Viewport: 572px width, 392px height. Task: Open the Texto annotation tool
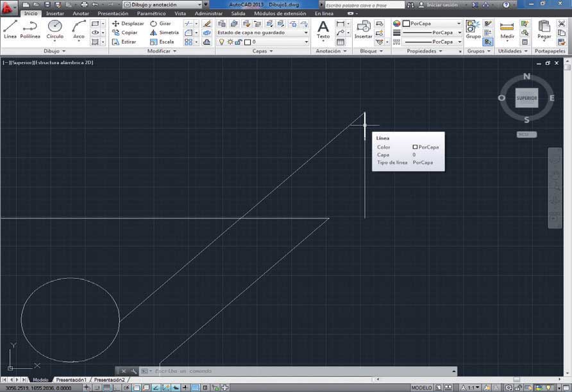[323, 29]
